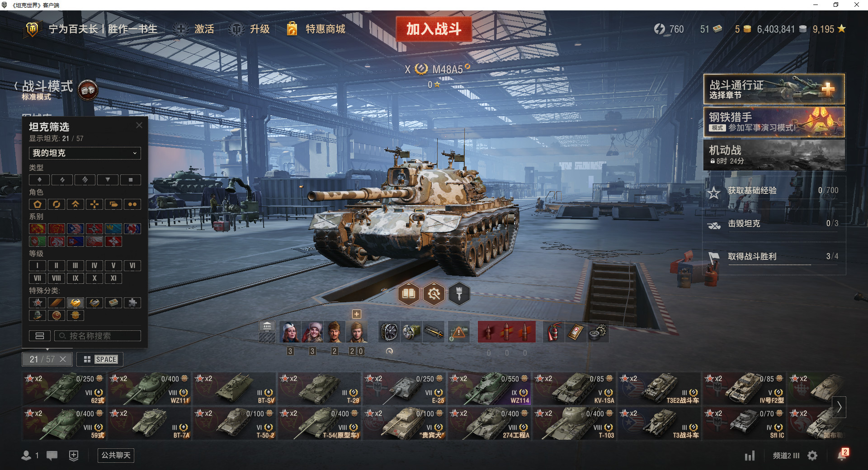Toggle the tier X filter
868x470 pixels.
pyautogui.click(x=94, y=278)
